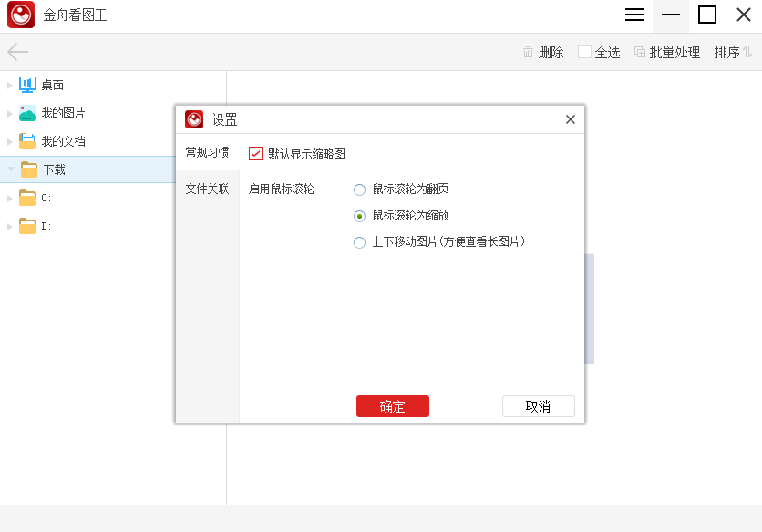Expand the D: drive node

(9, 226)
